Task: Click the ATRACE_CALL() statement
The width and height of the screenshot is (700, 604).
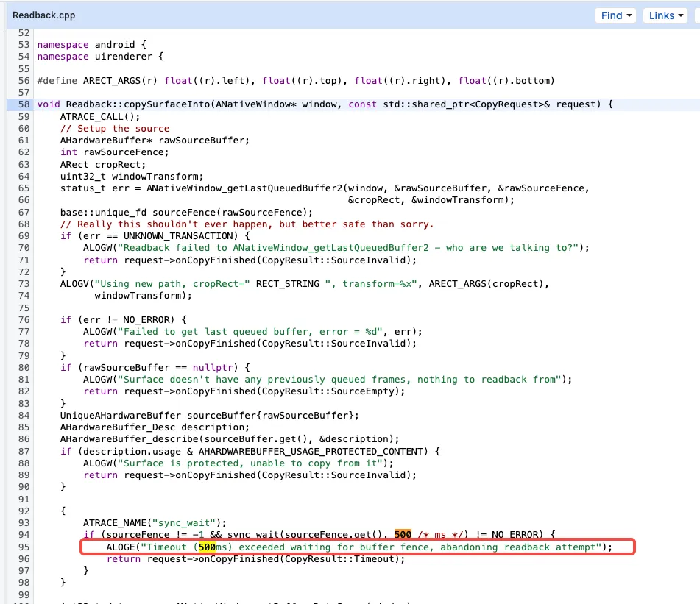Action: click(x=100, y=116)
